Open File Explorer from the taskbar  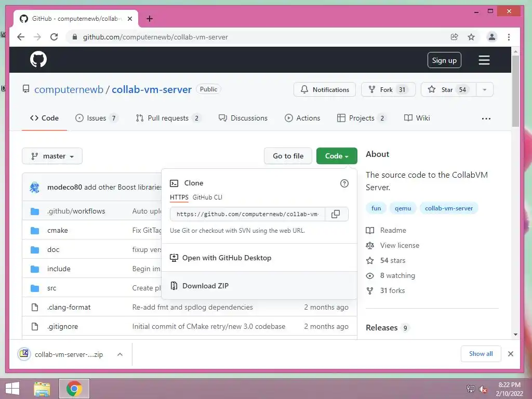point(42,389)
